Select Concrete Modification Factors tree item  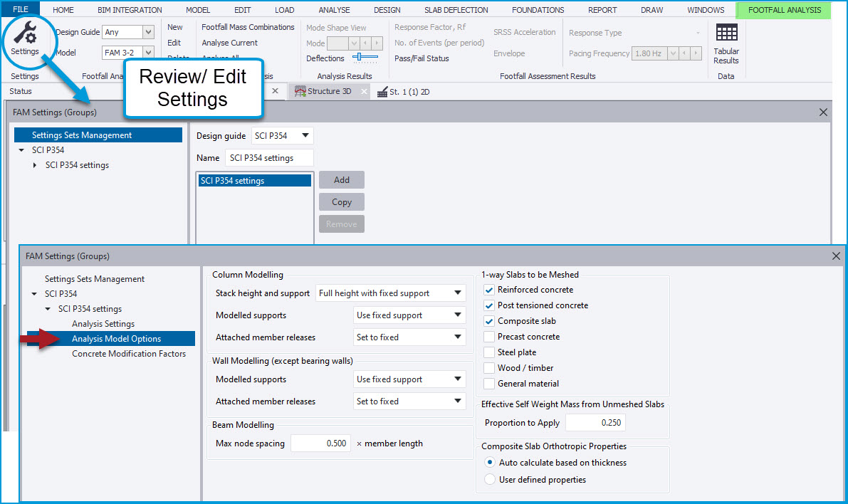(129, 354)
